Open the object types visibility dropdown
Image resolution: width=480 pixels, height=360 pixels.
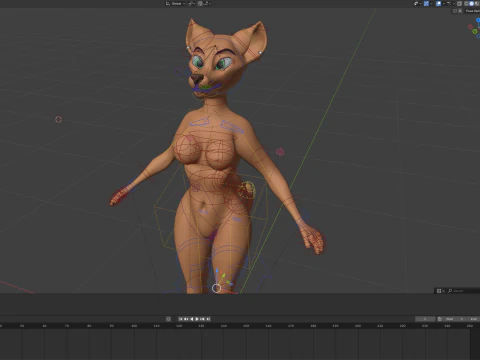pyautogui.click(x=418, y=3)
